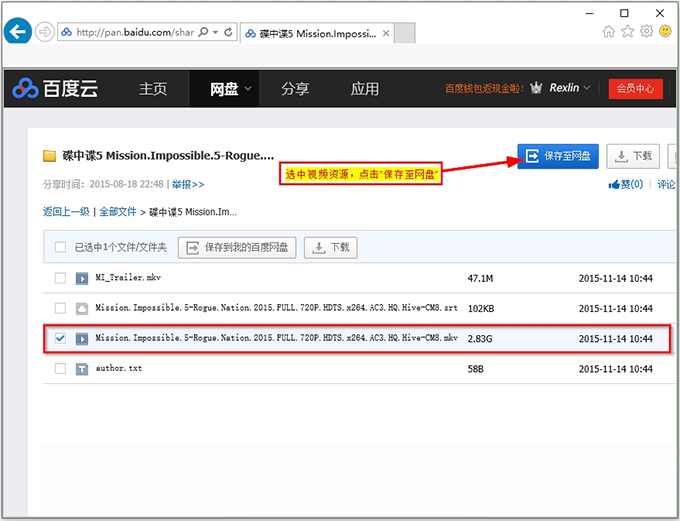This screenshot has width=680, height=521.
Task: Click the MI_Trailer.mkv video file icon
Action: 82,278
